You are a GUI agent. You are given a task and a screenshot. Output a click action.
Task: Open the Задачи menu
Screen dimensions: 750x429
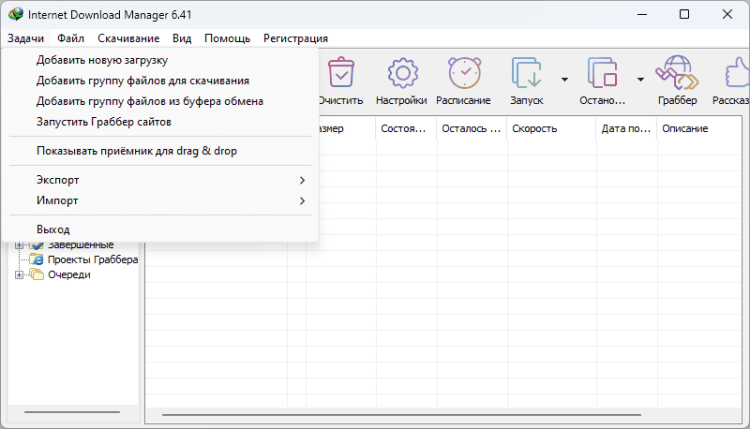click(26, 38)
